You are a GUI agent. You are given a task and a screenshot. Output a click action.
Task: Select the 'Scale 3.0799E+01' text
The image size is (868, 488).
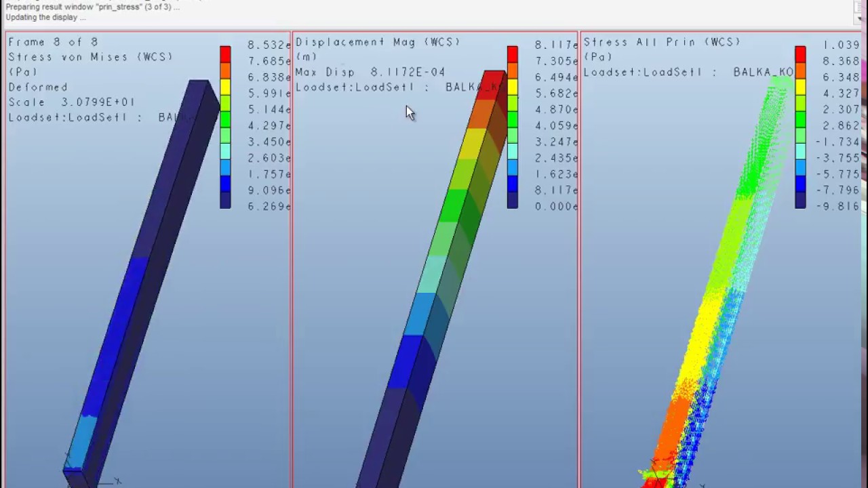click(71, 102)
